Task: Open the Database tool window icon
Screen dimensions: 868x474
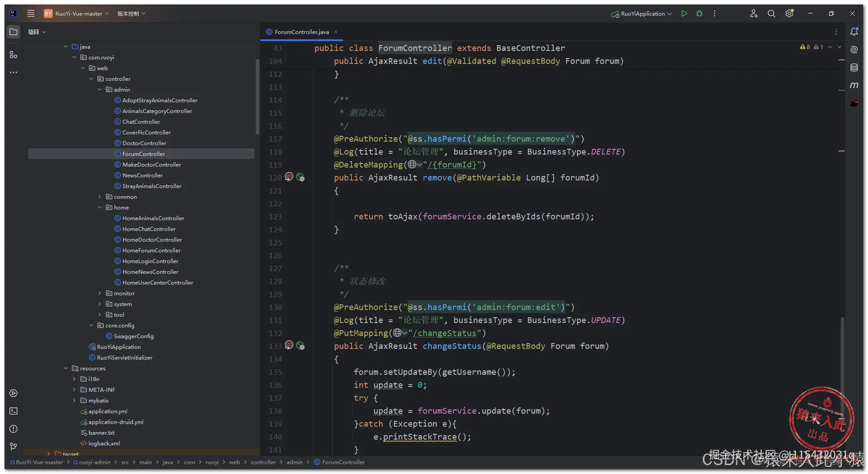Action: (x=854, y=67)
